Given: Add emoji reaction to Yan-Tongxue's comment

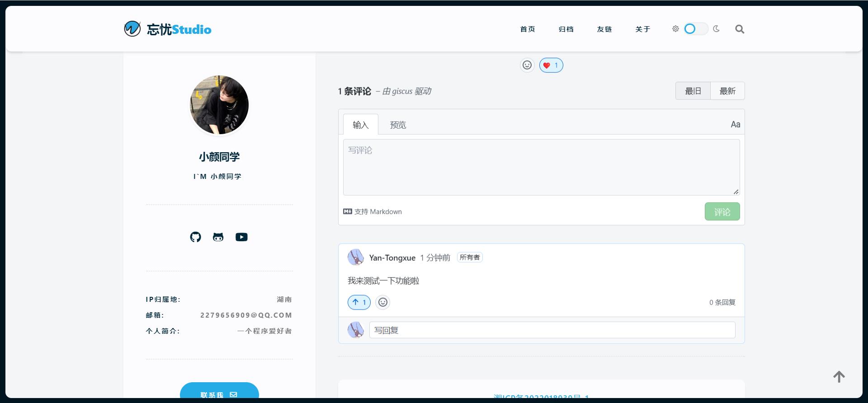Looking at the screenshot, I should [383, 302].
